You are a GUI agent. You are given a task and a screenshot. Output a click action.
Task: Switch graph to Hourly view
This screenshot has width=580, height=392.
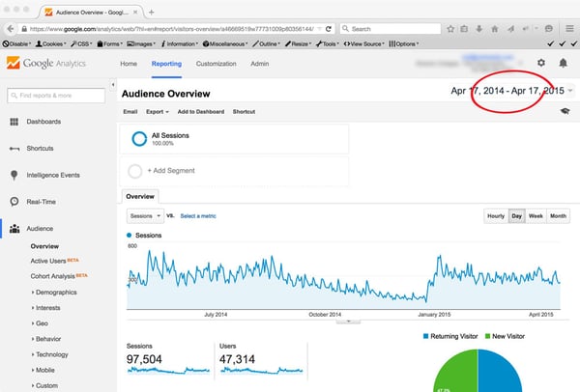coord(496,216)
